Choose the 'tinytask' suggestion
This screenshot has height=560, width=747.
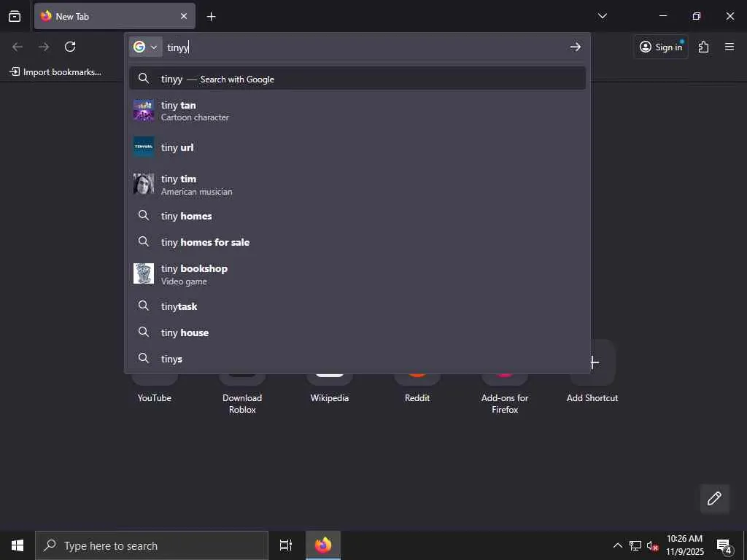(357, 306)
